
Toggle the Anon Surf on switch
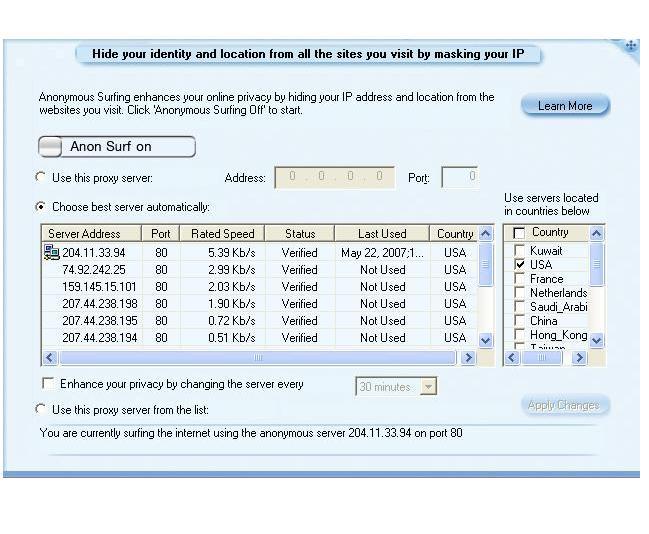point(116,147)
